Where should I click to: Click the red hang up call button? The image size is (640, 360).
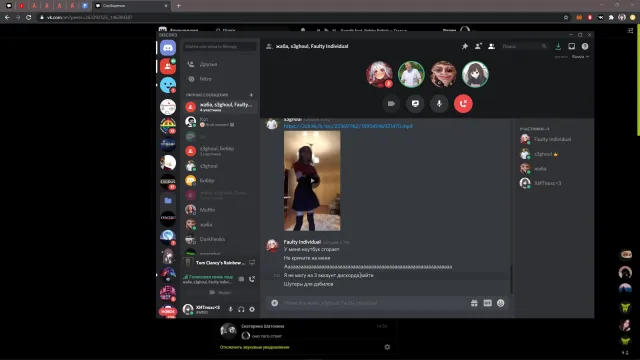[463, 104]
